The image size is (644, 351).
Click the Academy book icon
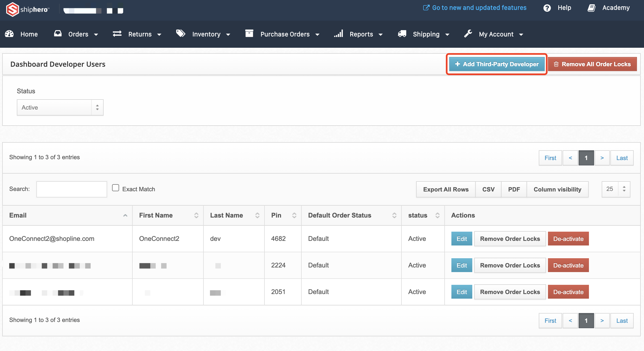(592, 8)
